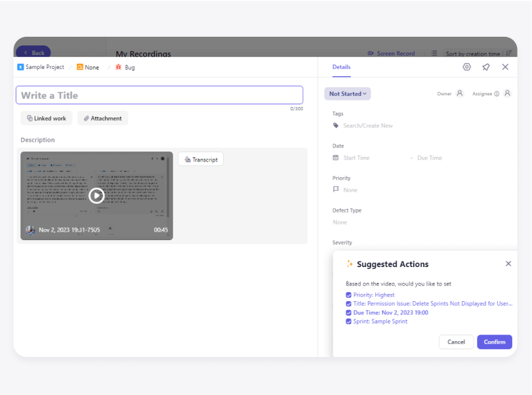Switch to the Details tab
The height and width of the screenshot is (395, 532).
[341, 67]
